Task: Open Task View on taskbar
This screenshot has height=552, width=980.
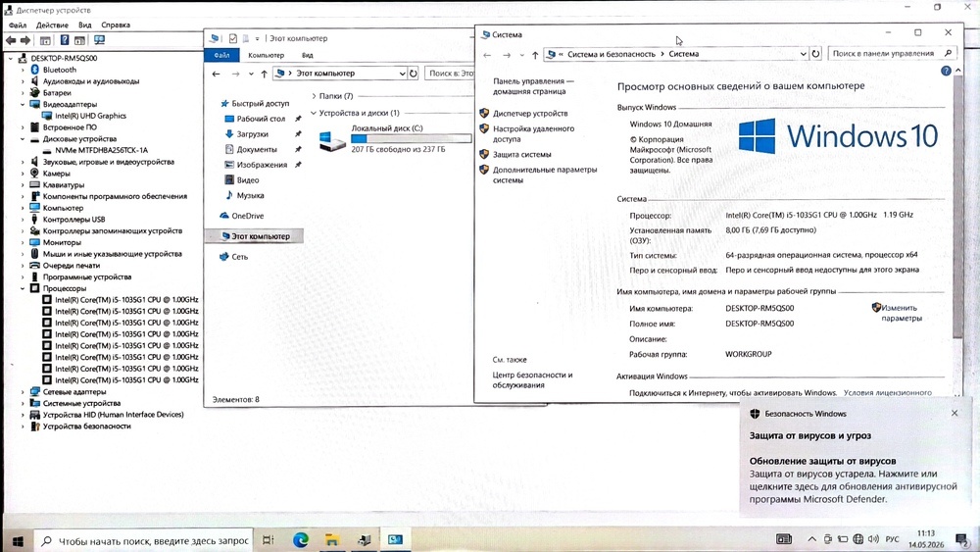Action: pyautogui.click(x=269, y=540)
